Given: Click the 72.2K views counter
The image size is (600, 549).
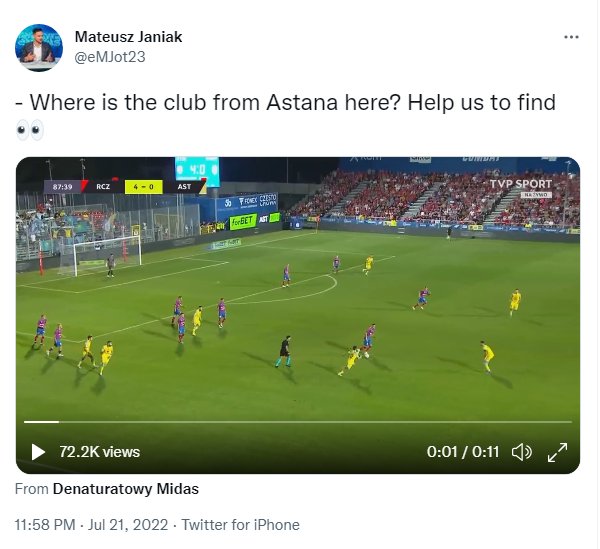Looking at the screenshot, I should pyautogui.click(x=99, y=452).
